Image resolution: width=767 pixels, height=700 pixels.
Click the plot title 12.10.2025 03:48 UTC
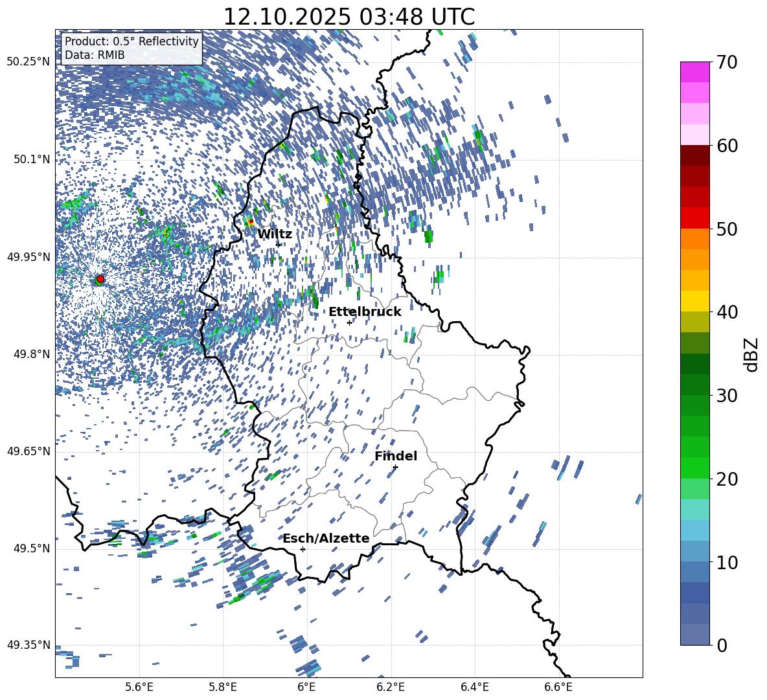[349, 17]
